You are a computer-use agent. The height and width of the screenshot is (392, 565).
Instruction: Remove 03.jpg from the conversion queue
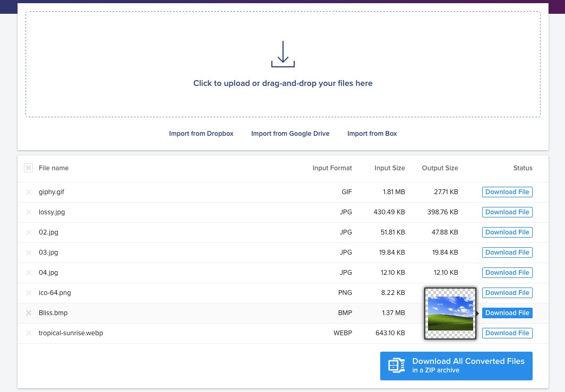28,252
